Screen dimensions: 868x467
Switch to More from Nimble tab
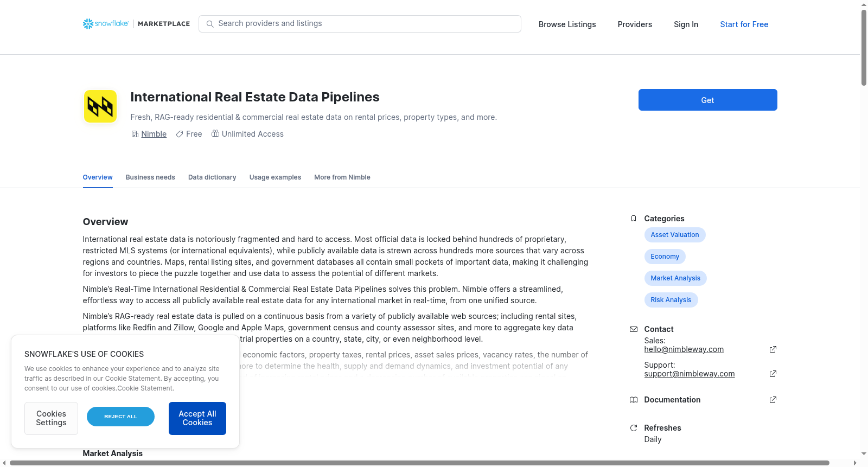(x=342, y=177)
